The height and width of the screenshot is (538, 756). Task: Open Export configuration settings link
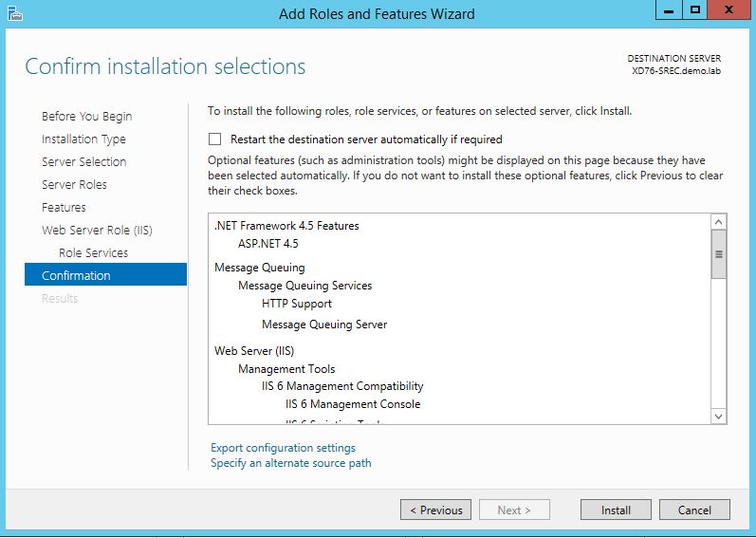click(283, 448)
